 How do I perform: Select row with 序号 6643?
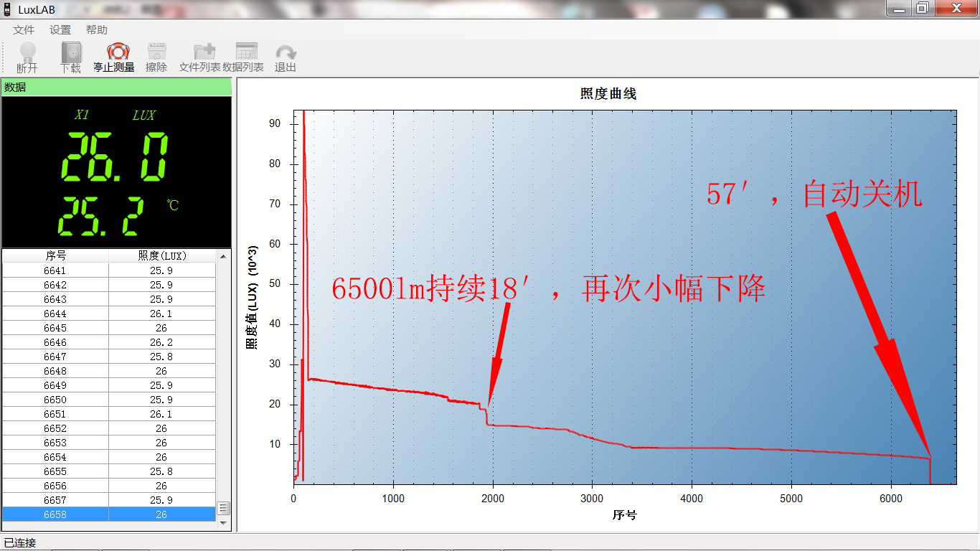click(108, 299)
